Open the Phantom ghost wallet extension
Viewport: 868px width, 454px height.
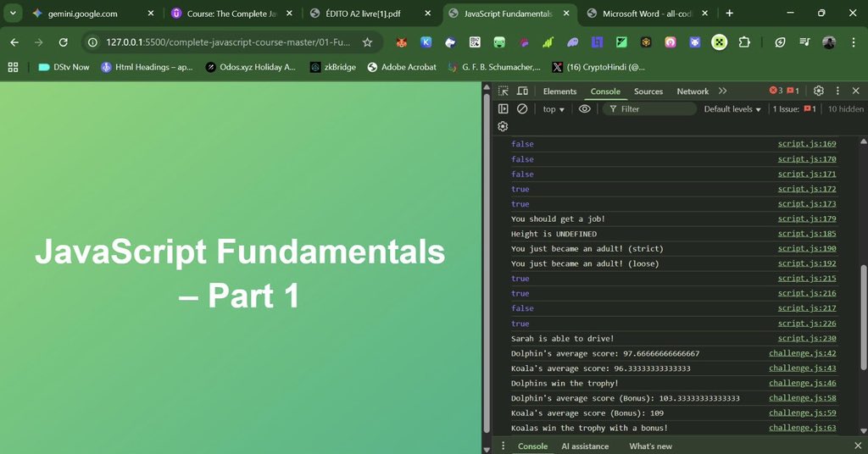tap(572, 42)
